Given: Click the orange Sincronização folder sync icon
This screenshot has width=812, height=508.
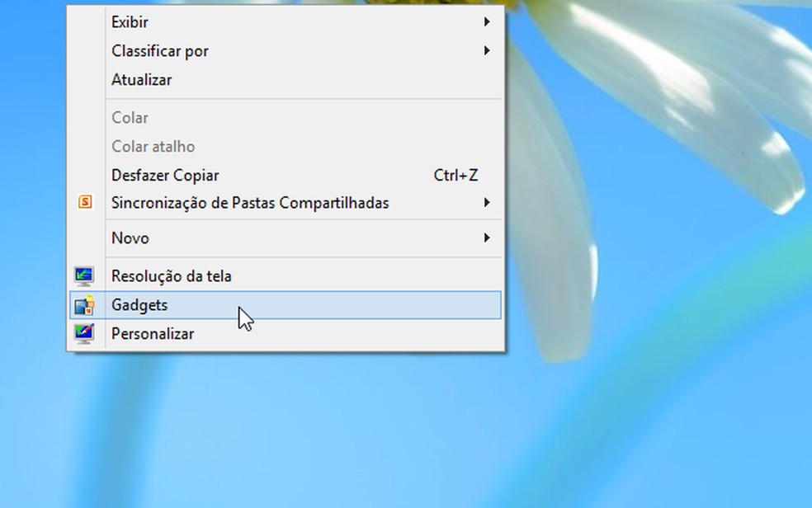Looking at the screenshot, I should (86, 202).
